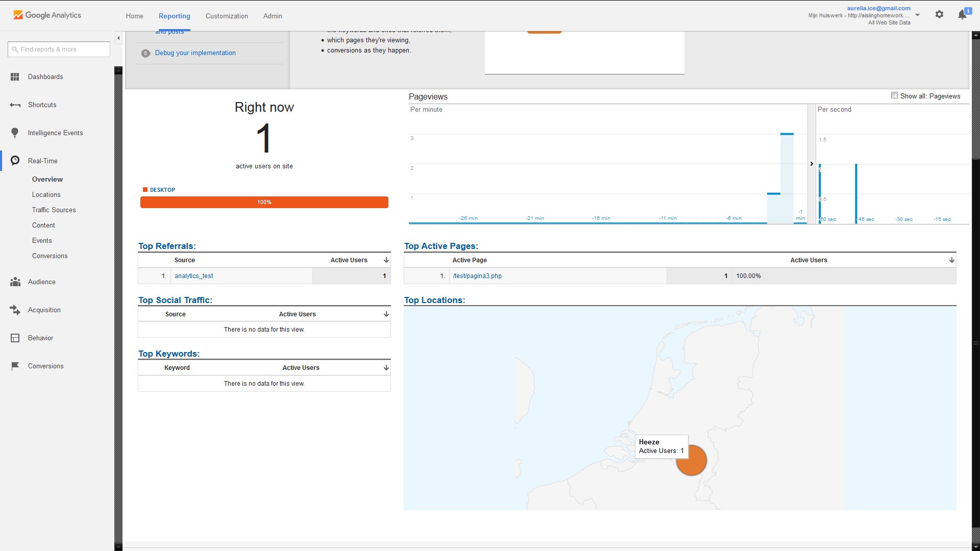Open the /test/pagina3.php active page link
Image resolution: width=980 pixels, height=551 pixels.
tap(477, 276)
